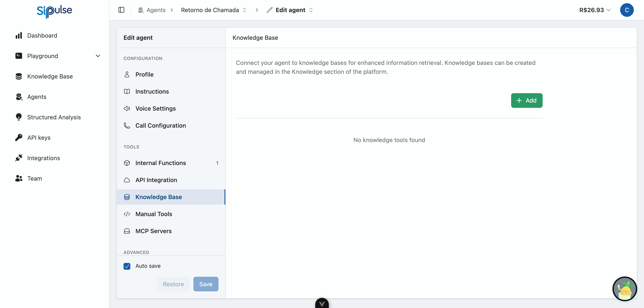The image size is (644, 308).
Task: Open the Dashboard from the sidebar
Action: [x=42, y=36]
